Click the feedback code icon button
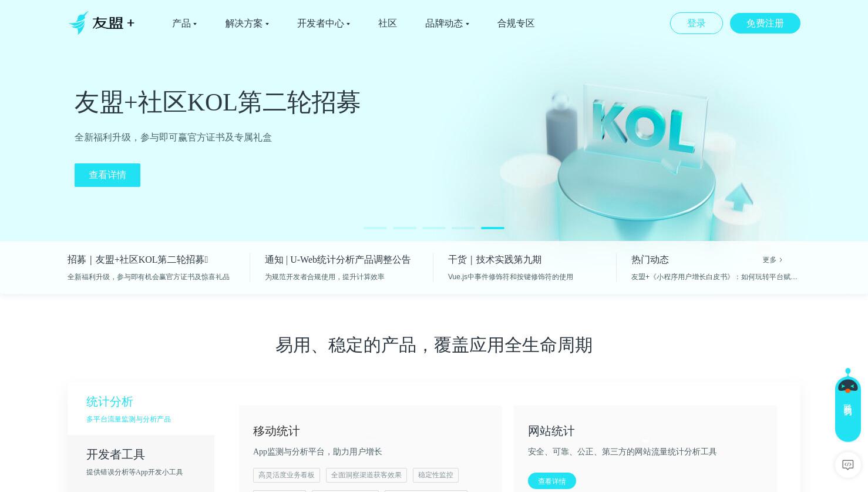868x492 pixels. pyautogui.click(x=847, y=465)
